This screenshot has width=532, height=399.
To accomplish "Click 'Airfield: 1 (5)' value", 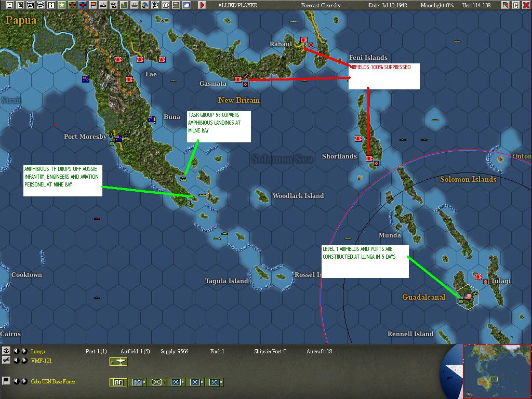I will [x=135, y=351].
